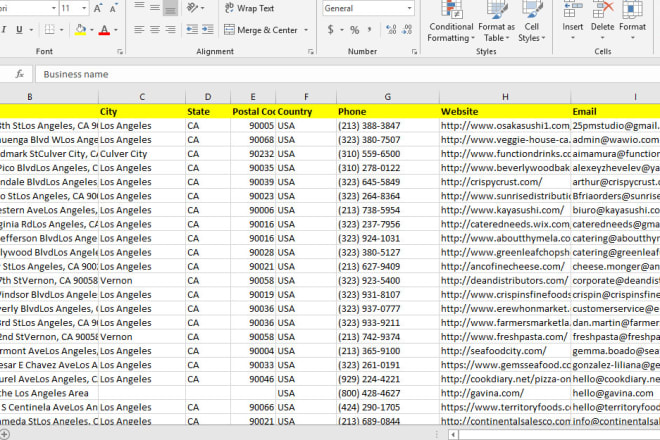Click the http://gavina.com/ cell
Image resolution: width=660 pixels, height=440 pixels.
click(505, 393)
